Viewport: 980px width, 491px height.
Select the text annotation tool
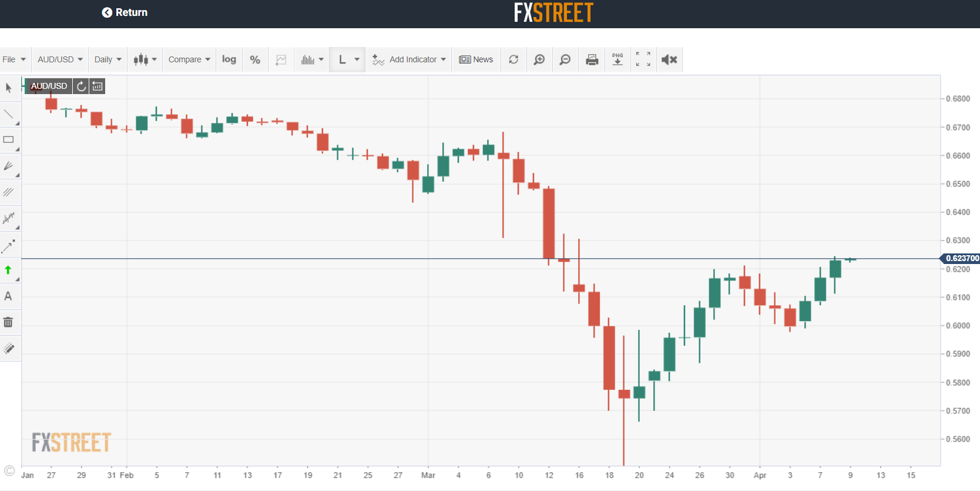click(8, 296)
